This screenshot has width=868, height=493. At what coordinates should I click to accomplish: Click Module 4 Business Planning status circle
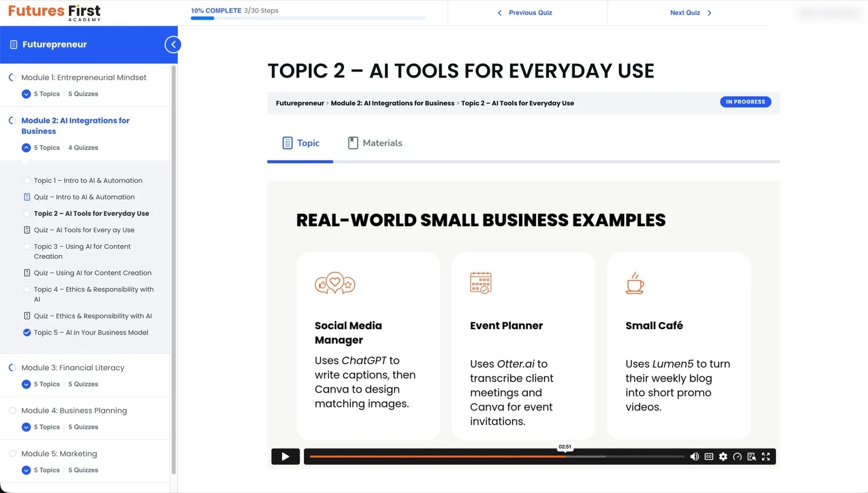[x=12, y=411]
